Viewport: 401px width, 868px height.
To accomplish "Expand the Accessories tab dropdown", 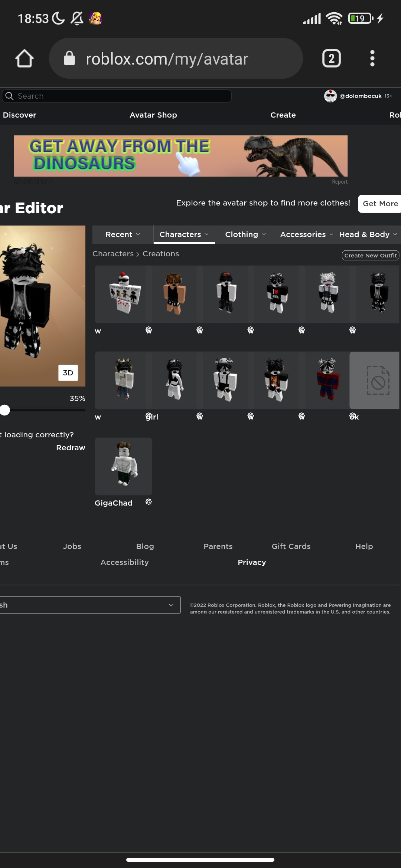I will [306, 234].
